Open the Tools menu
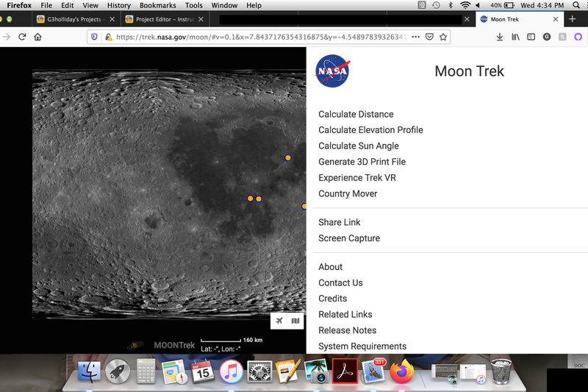This screenshot has height=392, width=588. [x=194, y=5]
